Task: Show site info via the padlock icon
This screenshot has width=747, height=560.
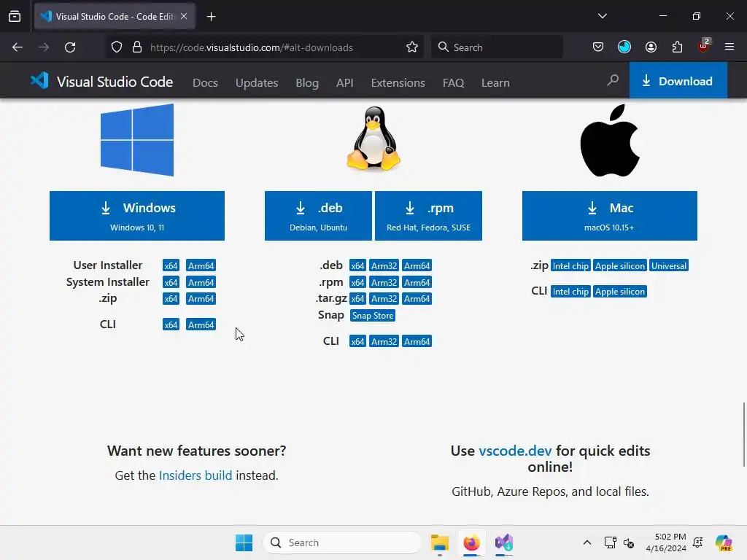Action: click(x=137, y=47)
